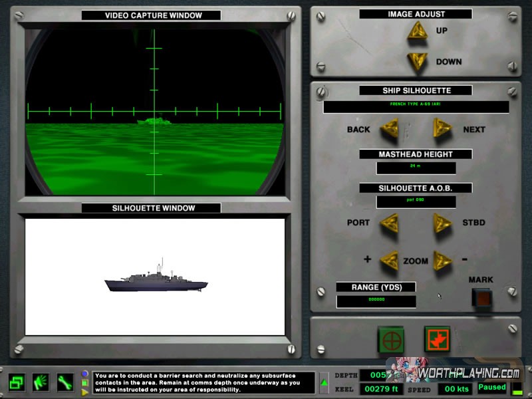Viewport: 532px width, 399px height.
Task: Open the wrench settings icon
Action: click(65, 382)
